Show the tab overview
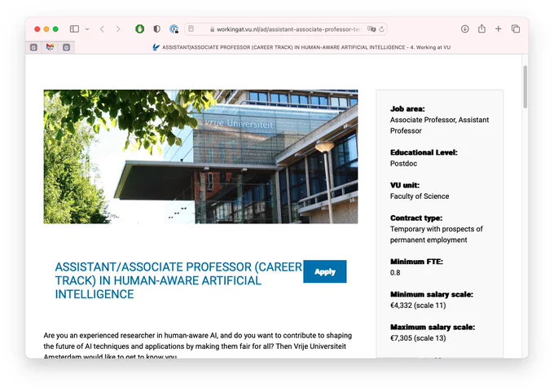The width and height of the screenshot is (554, 392). [516, 29]
